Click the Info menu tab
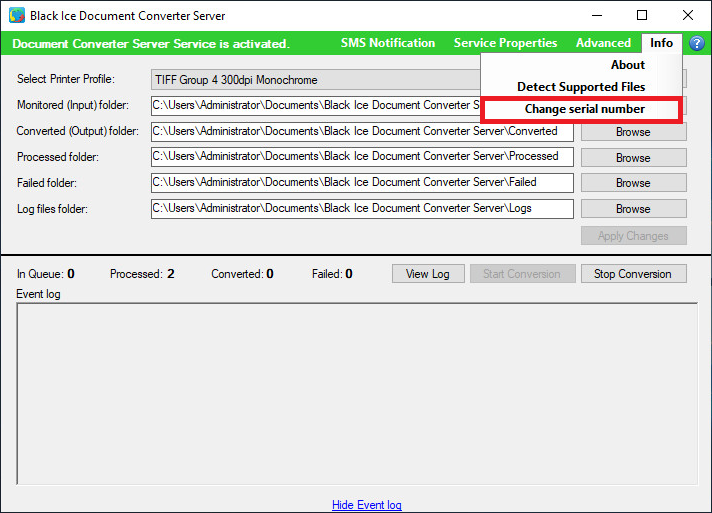This screenshot has width=712, height=513. coord(662,43)
